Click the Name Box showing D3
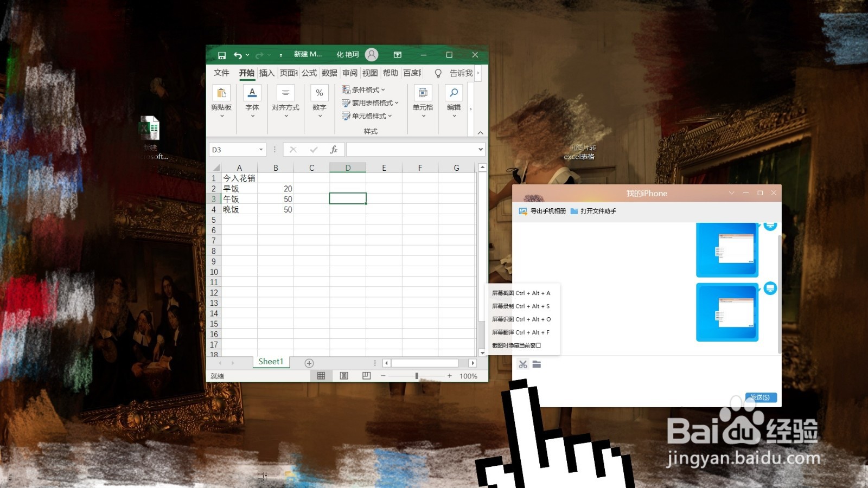The image size is (868, 488). click(x=233, y=150)
